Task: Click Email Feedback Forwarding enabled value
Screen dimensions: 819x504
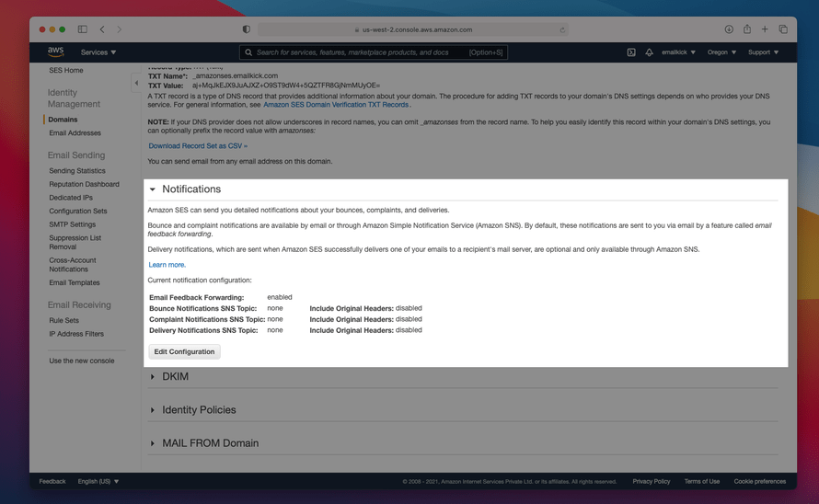Action: 280,297
